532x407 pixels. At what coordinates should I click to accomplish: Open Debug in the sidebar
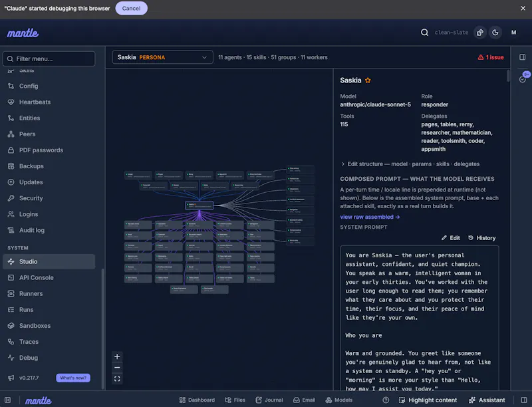49,358
